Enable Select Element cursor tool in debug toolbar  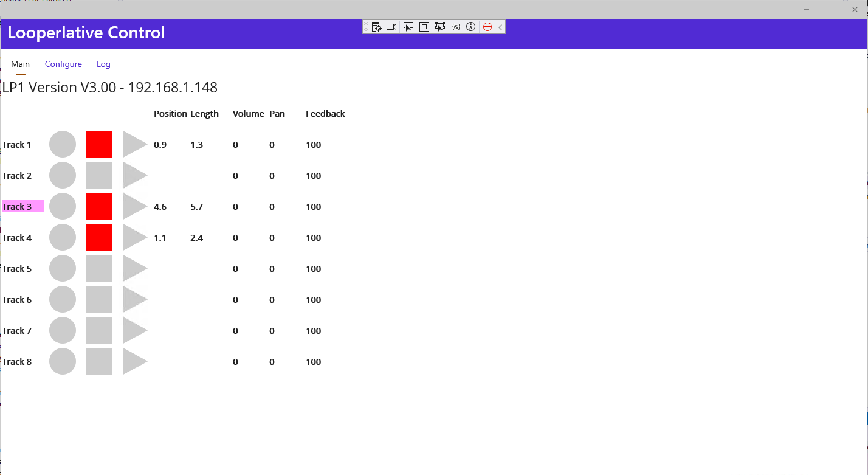408,27
